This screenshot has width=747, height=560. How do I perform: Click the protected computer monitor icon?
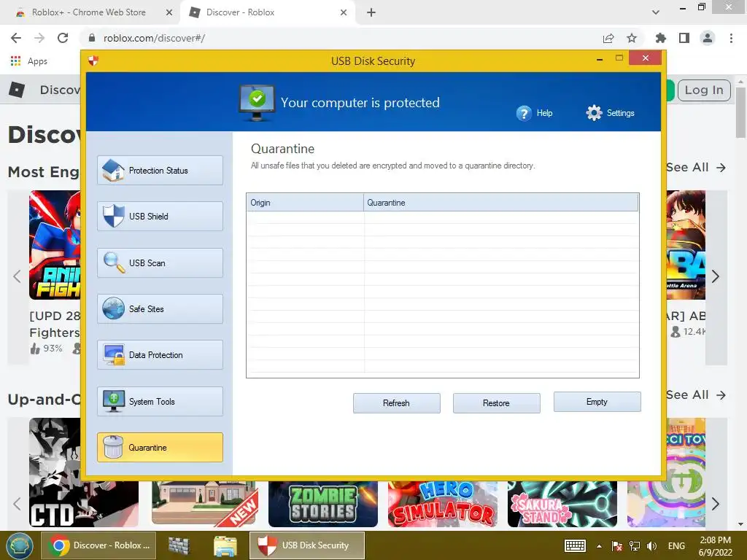click(257, 102)
